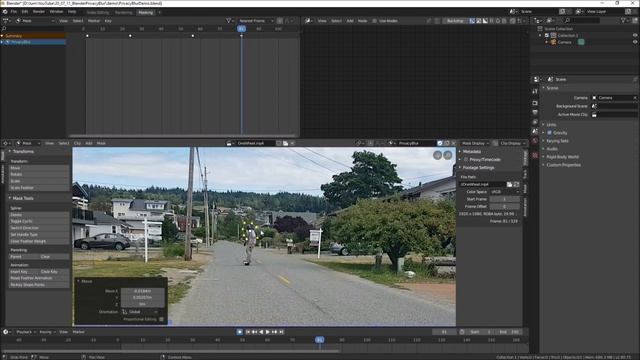Open the outliner filter dropdown
The image size is (640, 360).
pos(624,20)
